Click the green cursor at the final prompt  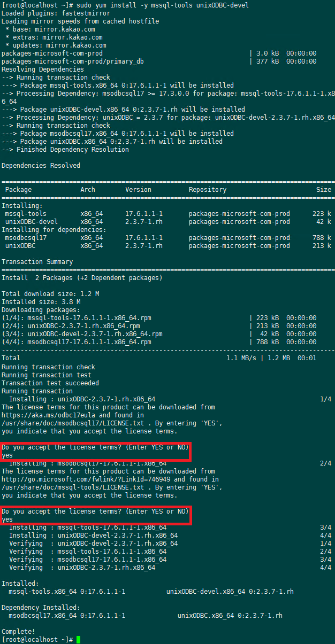point(78,640)
